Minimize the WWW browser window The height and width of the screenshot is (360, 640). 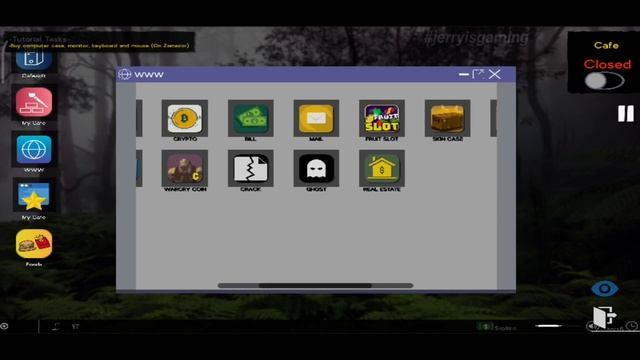[464, 74]
